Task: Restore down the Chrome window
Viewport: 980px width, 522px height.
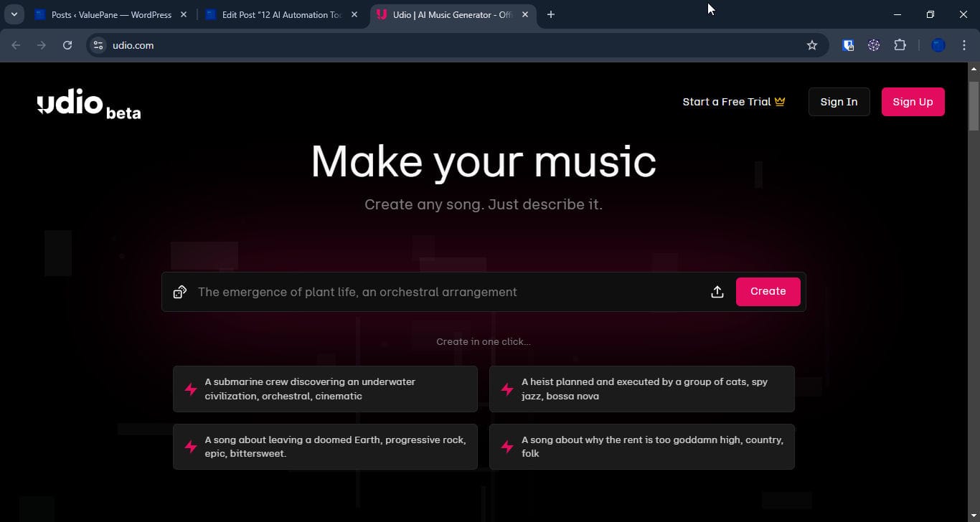Action: point(930,14)
